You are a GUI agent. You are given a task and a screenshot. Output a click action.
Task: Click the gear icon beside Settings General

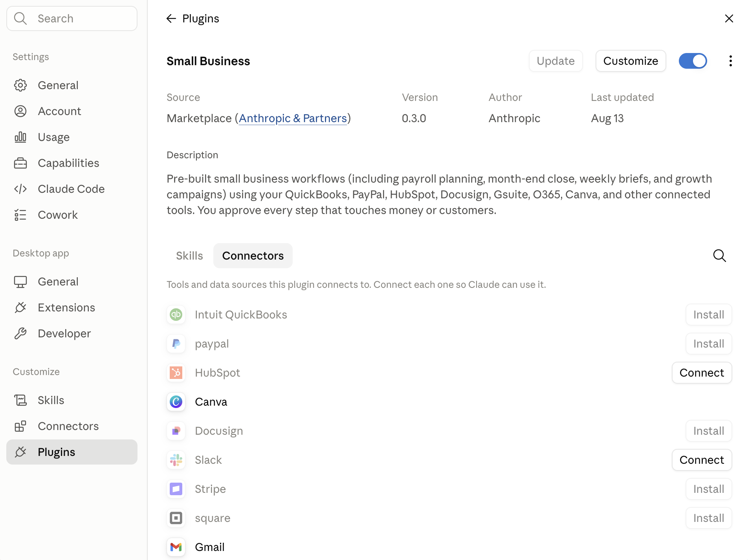tap(20, 85)
